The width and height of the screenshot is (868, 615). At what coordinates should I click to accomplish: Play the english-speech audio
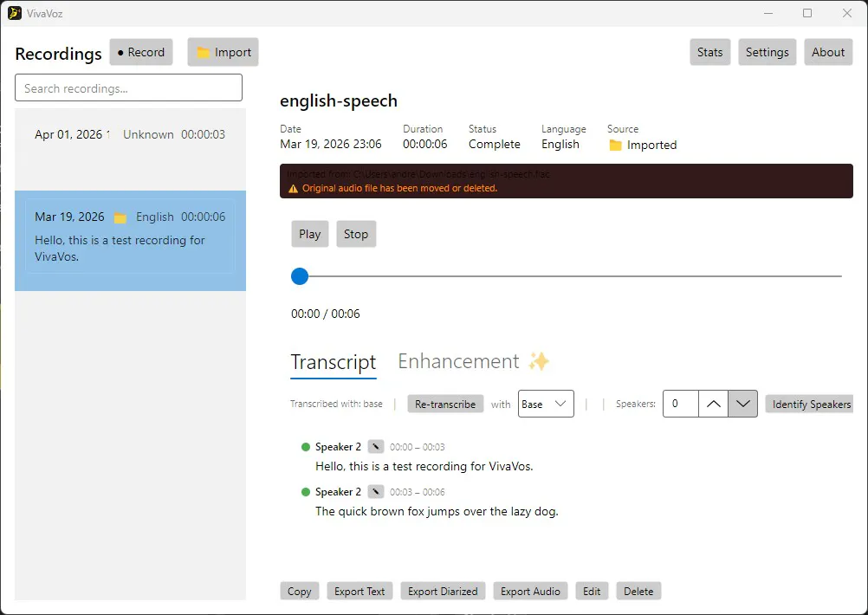(x=310, y=234)
